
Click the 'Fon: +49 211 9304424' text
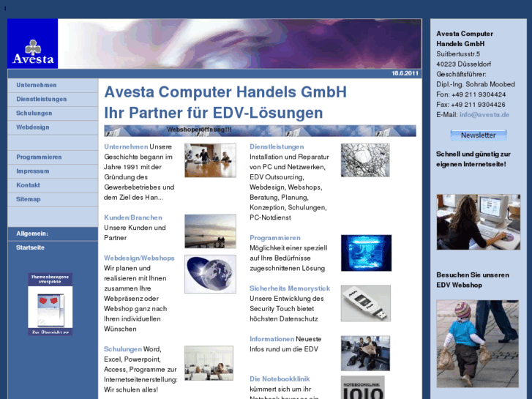[x=471, y=94]
